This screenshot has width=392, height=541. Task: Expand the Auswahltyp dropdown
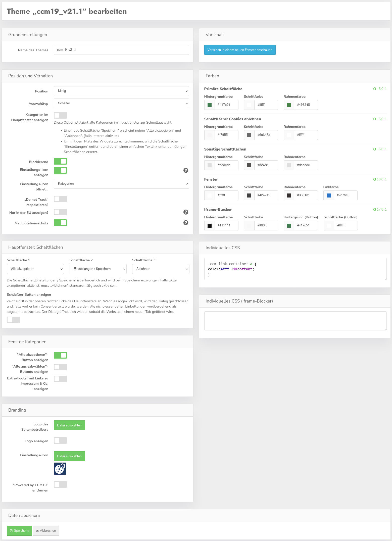(121, 104)
